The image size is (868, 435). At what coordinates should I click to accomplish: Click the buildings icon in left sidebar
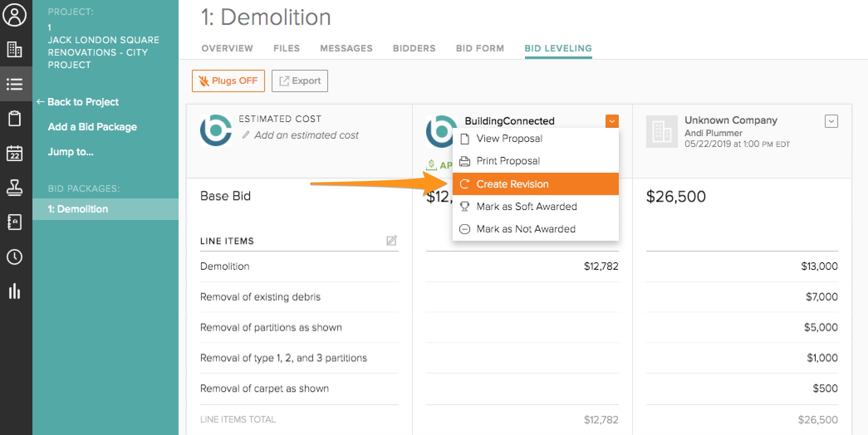[15, 50]
